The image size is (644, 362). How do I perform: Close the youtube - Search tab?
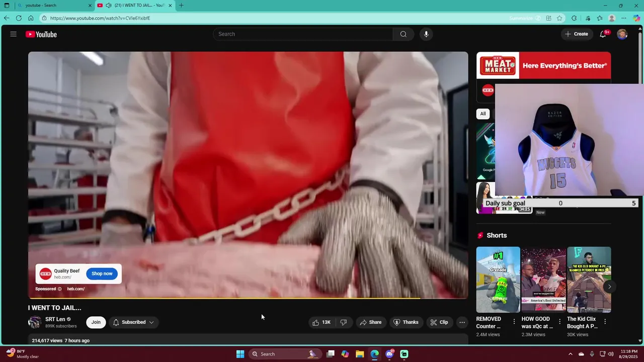tap(90, 6)
